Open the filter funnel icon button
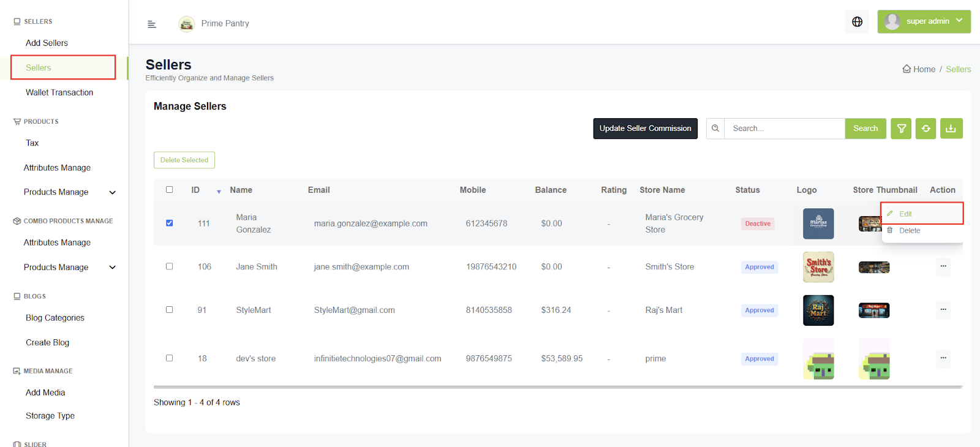 click(901, 129)
